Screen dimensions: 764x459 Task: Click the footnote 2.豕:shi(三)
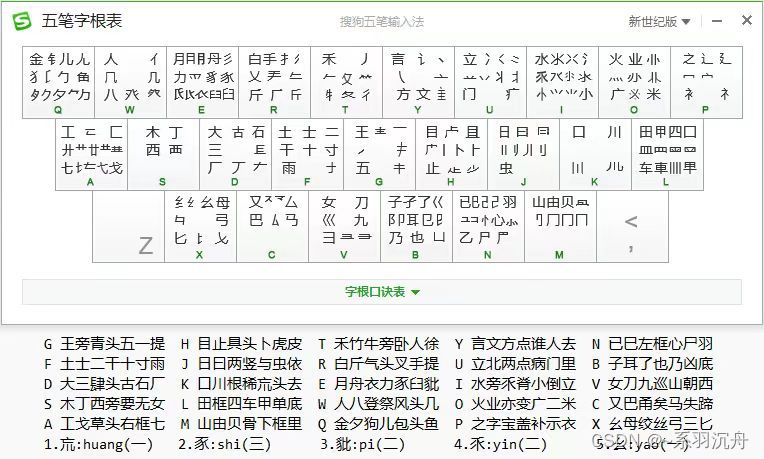(224, 444)
